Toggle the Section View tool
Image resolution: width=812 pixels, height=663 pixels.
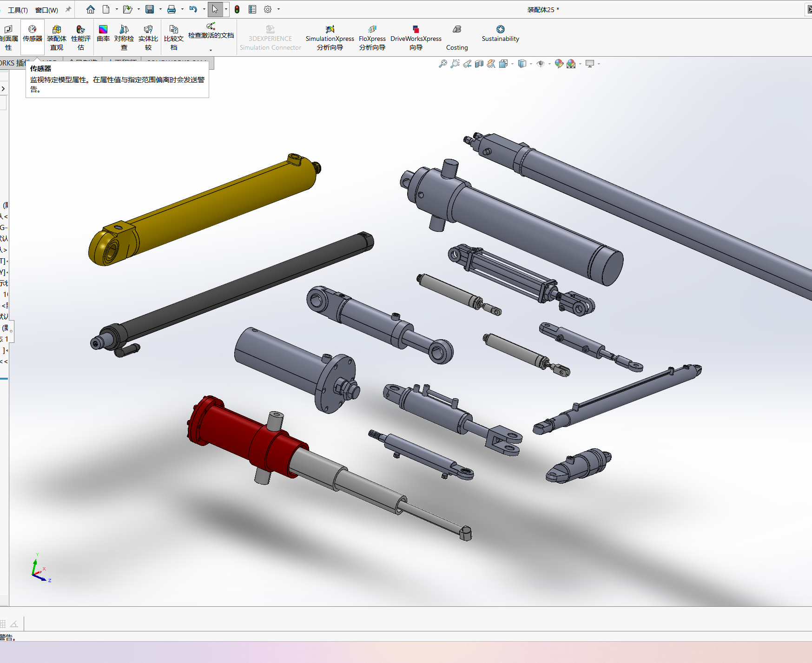[x=479, y=64]
